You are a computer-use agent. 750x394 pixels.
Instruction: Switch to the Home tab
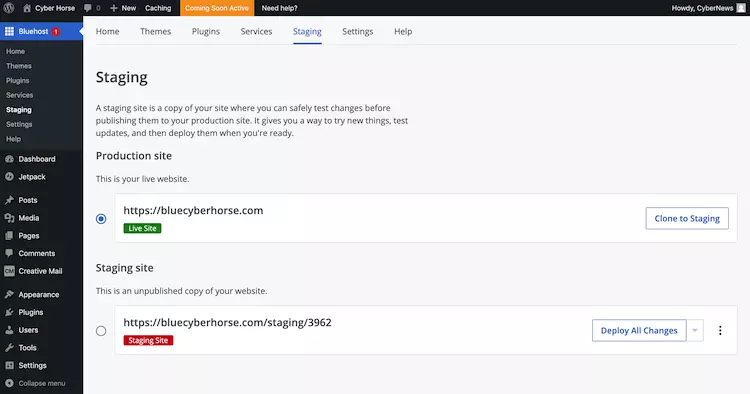point(108,32)
